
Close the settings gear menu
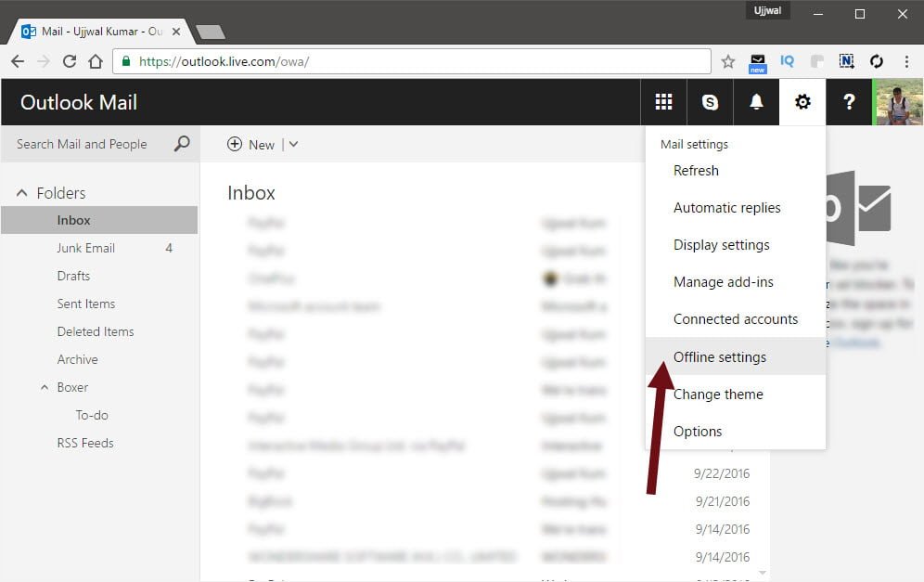802,102
